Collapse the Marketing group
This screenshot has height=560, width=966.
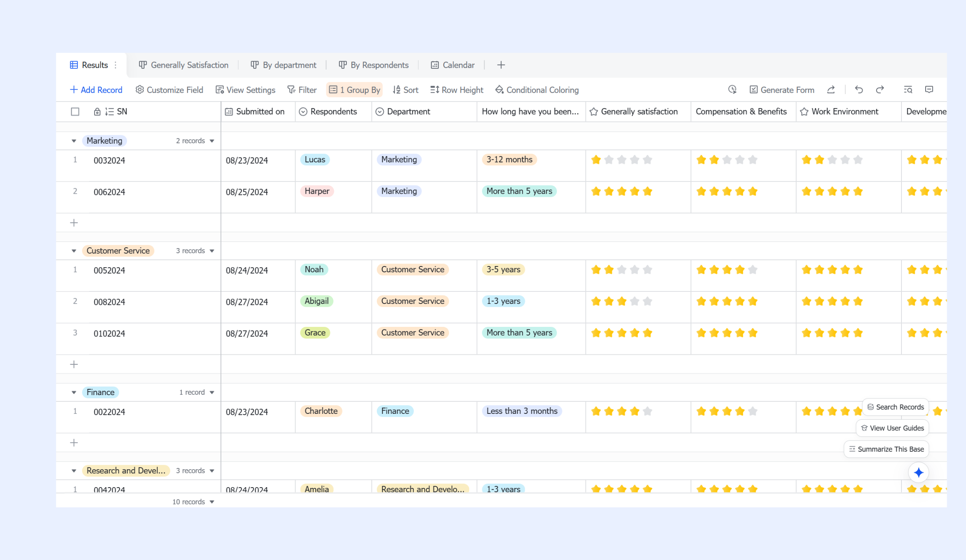click(74, 141)
